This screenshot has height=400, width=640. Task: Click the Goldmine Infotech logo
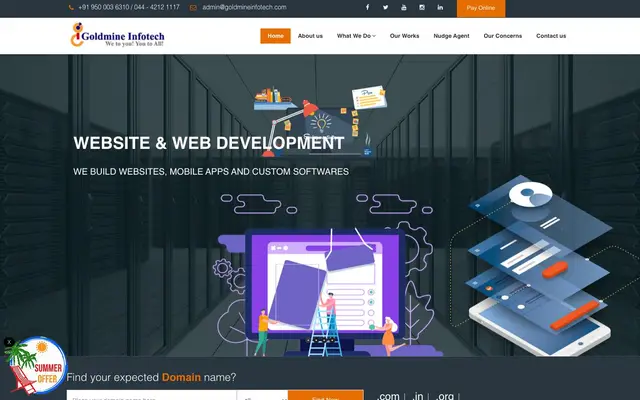tap(118, 35)
